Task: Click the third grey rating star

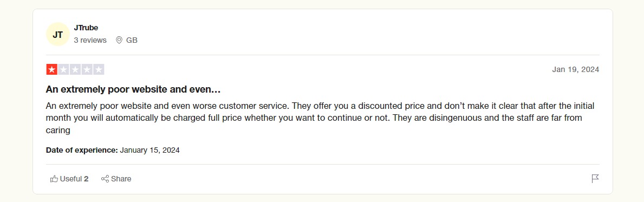Action: tap(75, 69)
